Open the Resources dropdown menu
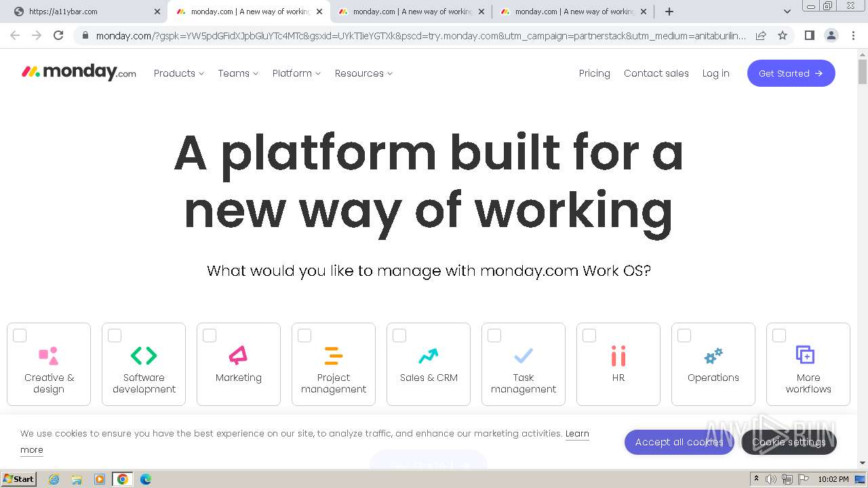The width and height of the screenshot is (868, 488). click(x=363, y=73)
